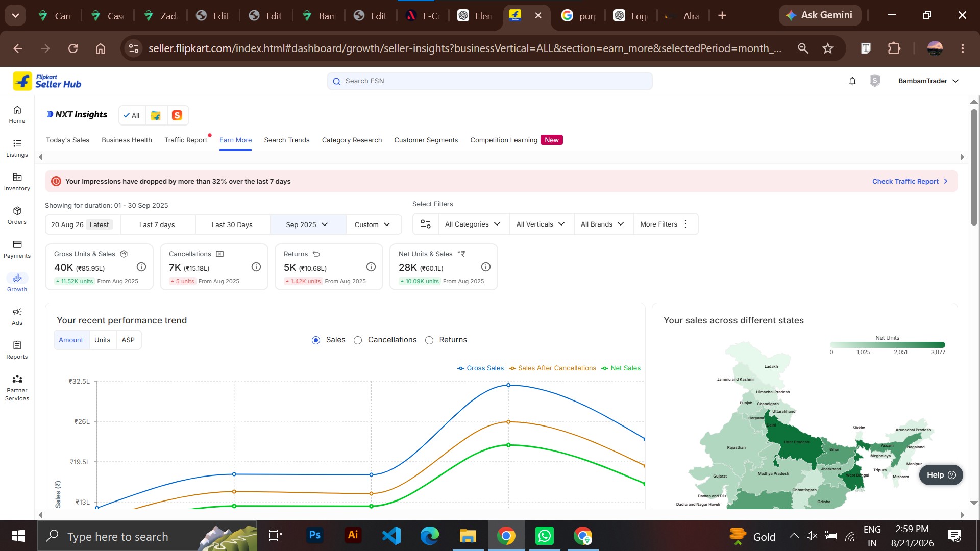Open Chrome extensions puzzle icon

pyautogui.click(x=894, y=48)
